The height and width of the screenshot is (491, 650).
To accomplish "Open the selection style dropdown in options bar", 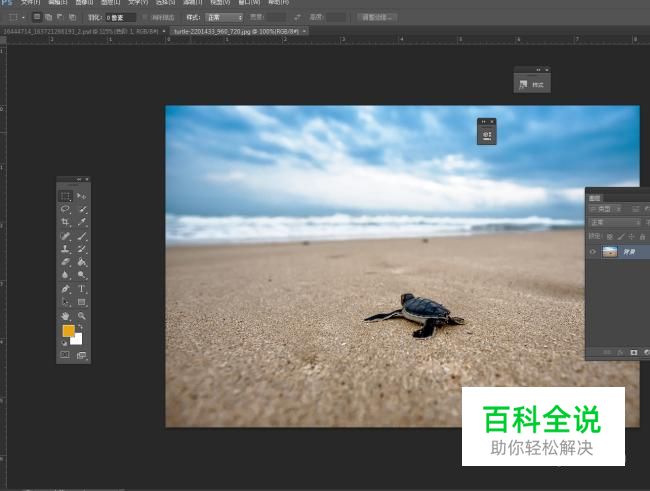I will point(225,17).
